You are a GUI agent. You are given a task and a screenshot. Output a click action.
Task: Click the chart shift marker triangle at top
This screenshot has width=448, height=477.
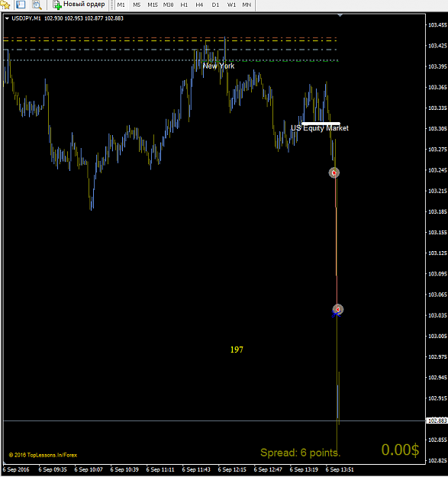tap(340, 15)
